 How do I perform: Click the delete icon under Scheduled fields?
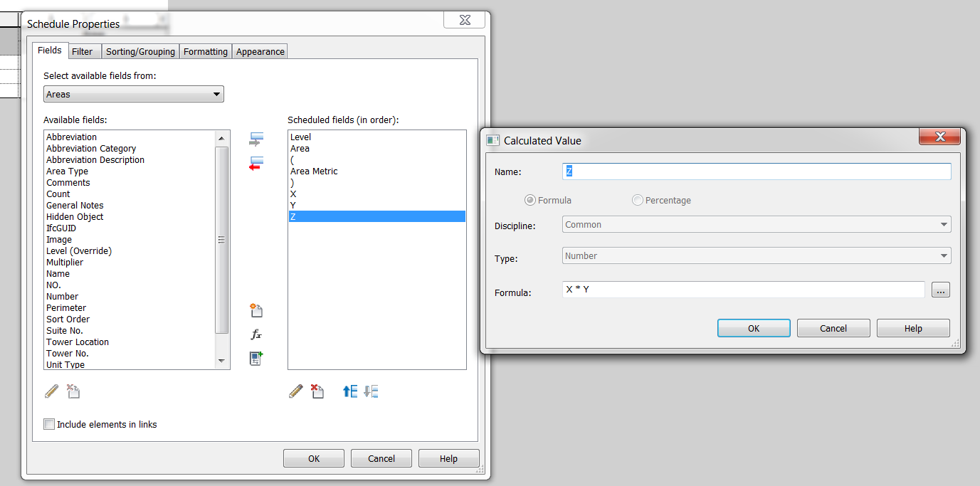coord(318,391)
